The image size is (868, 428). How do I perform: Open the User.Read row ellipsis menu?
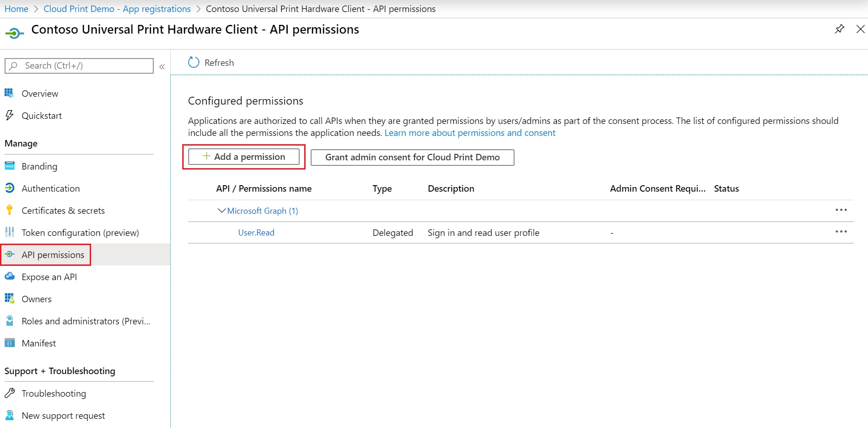tap(841, 232)
